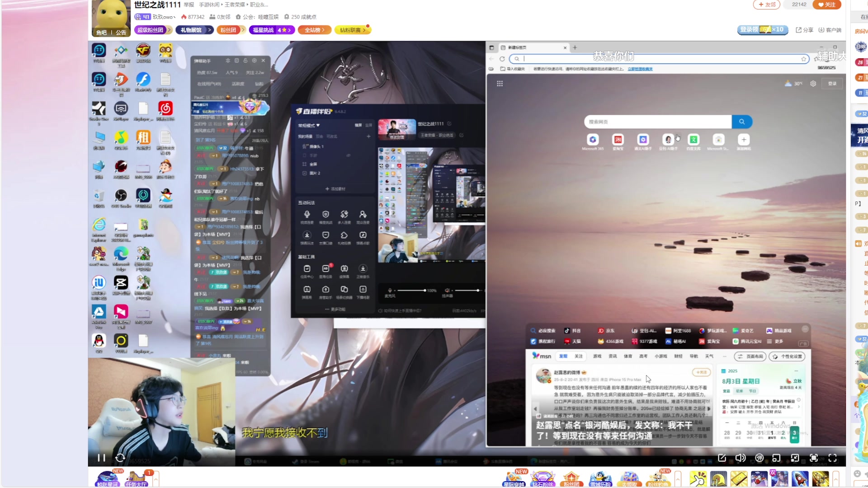
Task: Expand the orange 粉丝团 badge
Action: click(x=231, y=30)
